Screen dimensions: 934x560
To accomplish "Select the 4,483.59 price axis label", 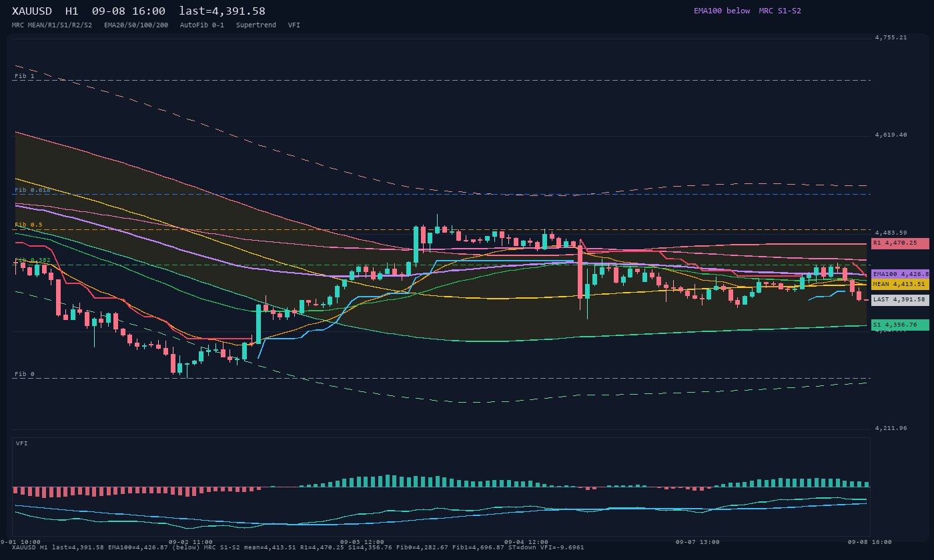I will (891, 233).
